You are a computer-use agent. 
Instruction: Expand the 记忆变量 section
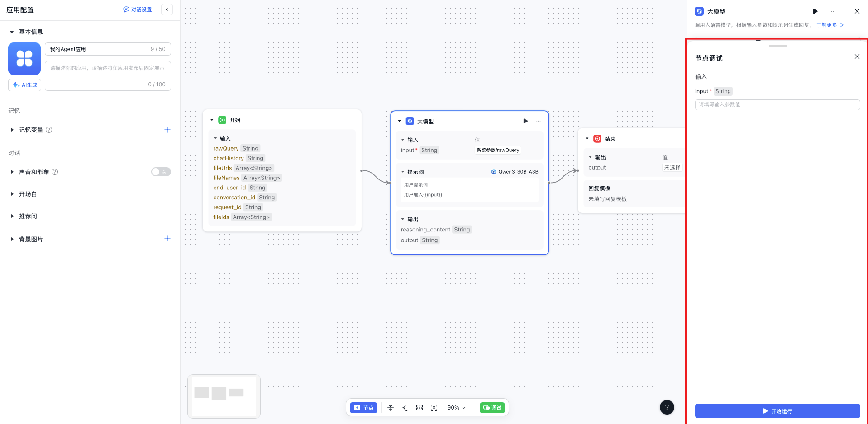click(12, 130)
